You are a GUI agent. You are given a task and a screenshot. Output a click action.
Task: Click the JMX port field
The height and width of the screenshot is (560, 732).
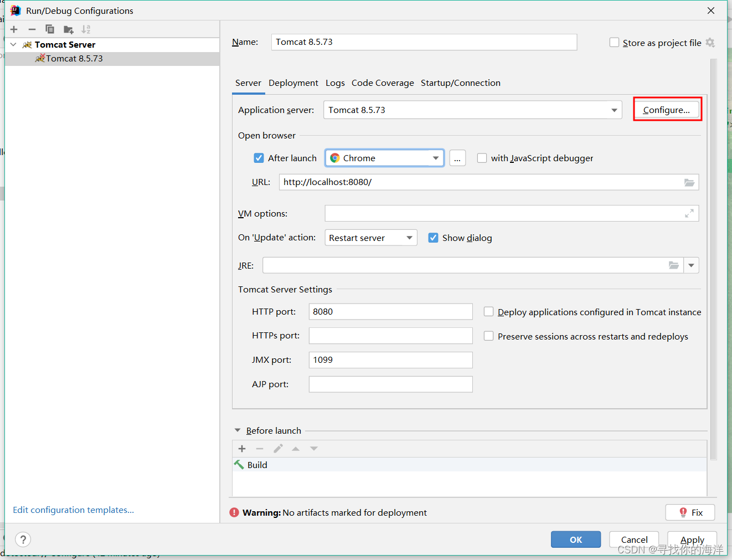(x=391, y=360)
